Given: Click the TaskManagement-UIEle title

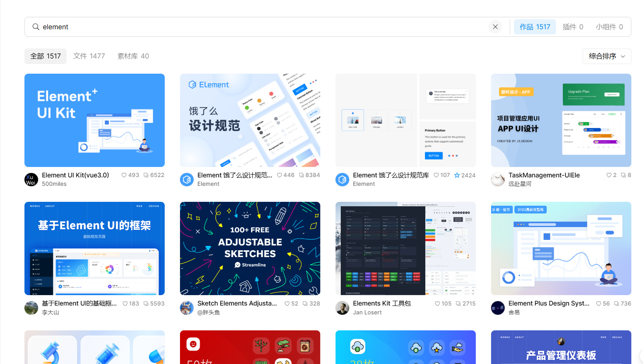Looking at the screenshot, I should (x=544, y=175).
